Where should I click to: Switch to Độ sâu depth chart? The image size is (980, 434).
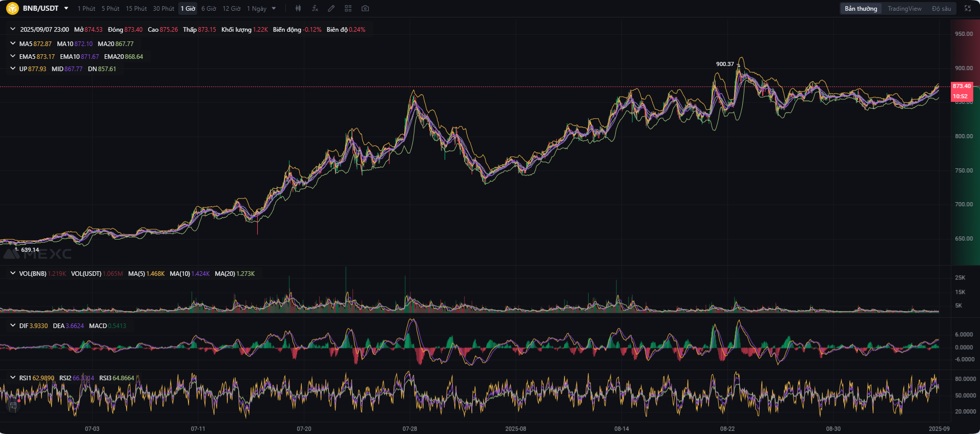pyautogui.click(x=941, y=9)
